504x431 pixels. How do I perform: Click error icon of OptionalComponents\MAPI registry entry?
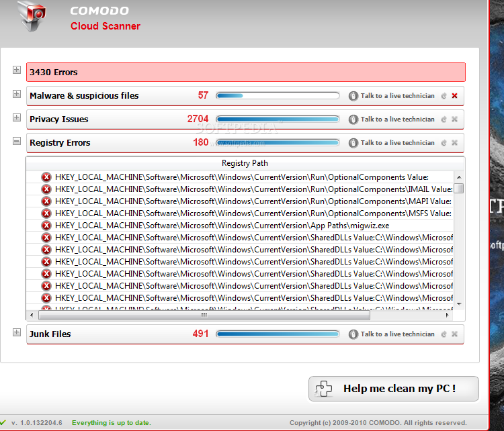[x=46, y=201]
